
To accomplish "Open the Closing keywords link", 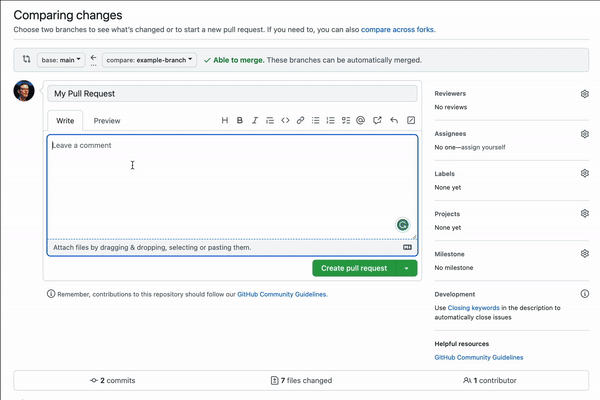I will point(473,308).
